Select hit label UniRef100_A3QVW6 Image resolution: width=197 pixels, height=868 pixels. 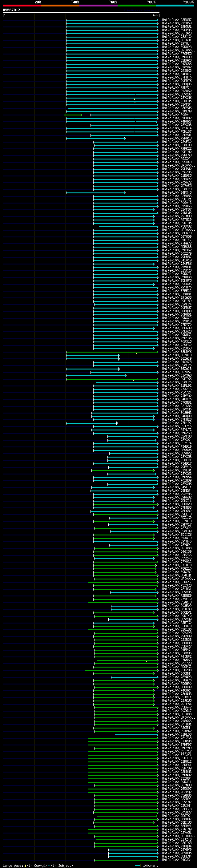(x=176, y=108)
